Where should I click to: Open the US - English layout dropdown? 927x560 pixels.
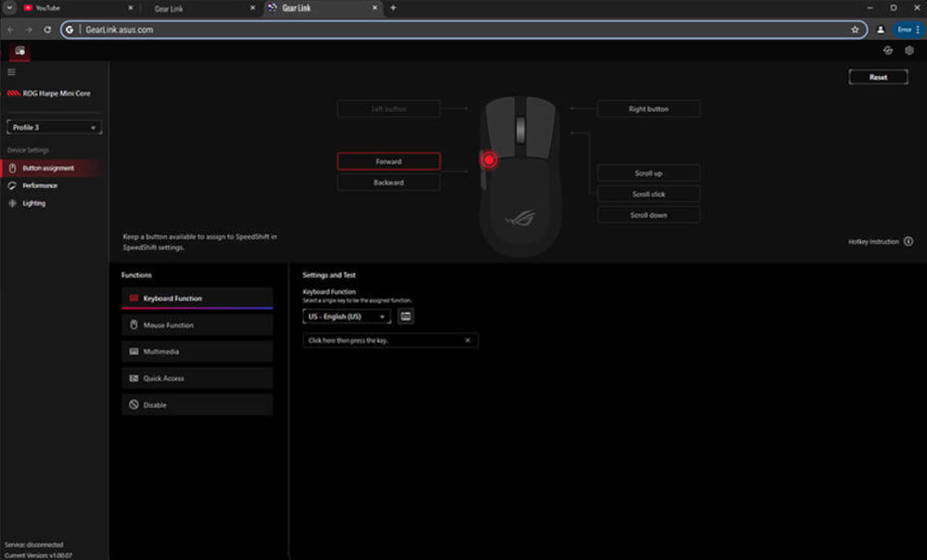(347, 315)
